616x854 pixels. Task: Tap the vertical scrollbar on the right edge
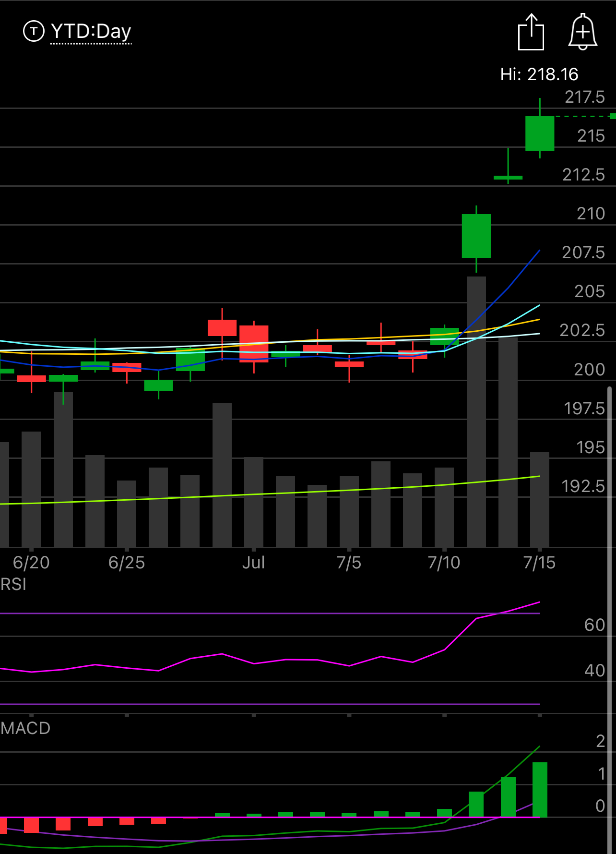point(610,619)
